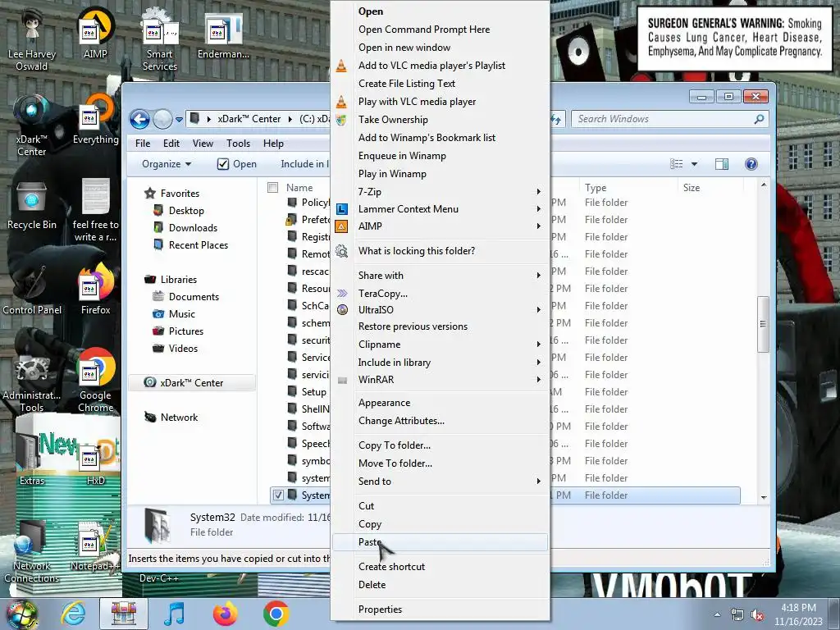Screen dimensions: 840x630
Task: Open Explorer help question mark icon
Action: [x=751, y=164]
